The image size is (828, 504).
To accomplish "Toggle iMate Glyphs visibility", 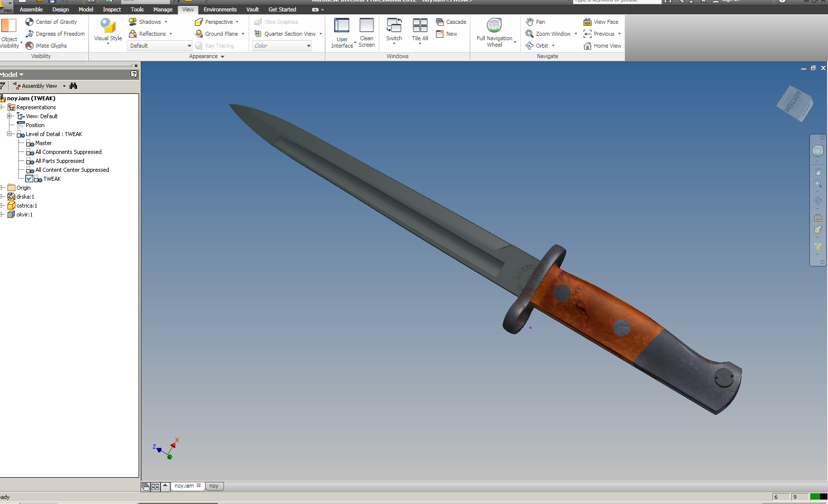I will (46, 46).
